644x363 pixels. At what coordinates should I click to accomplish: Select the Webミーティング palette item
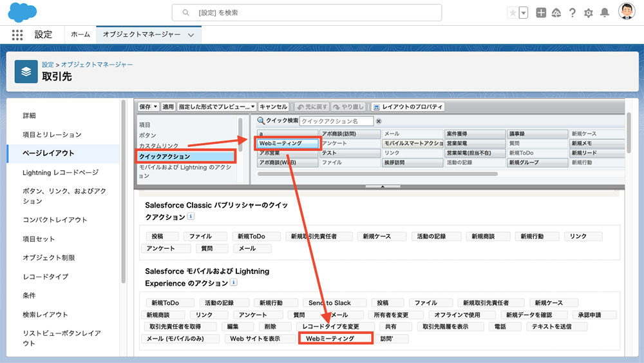[x=288, y=144]
